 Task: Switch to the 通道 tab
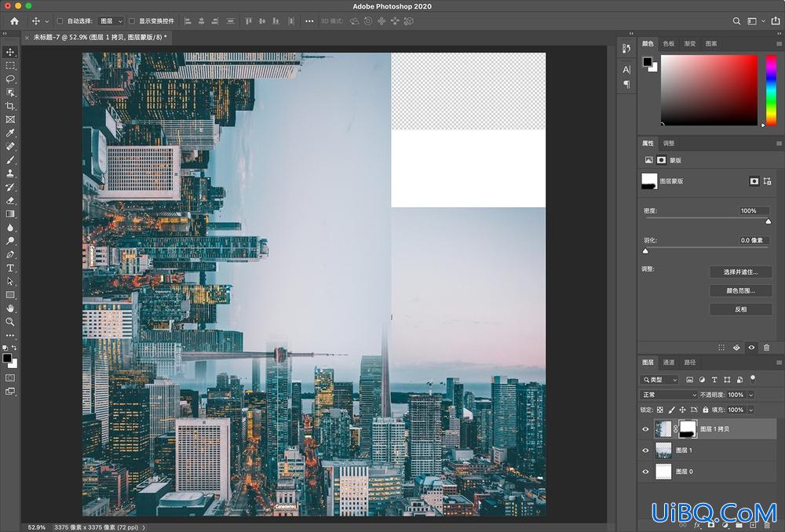pyautogui.click(x=669, y=363)
